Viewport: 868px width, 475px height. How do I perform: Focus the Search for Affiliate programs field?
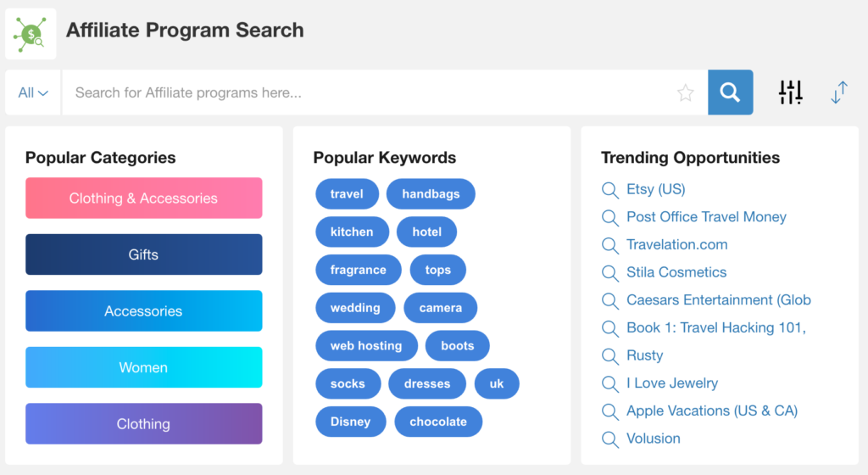tap(373, 92)
